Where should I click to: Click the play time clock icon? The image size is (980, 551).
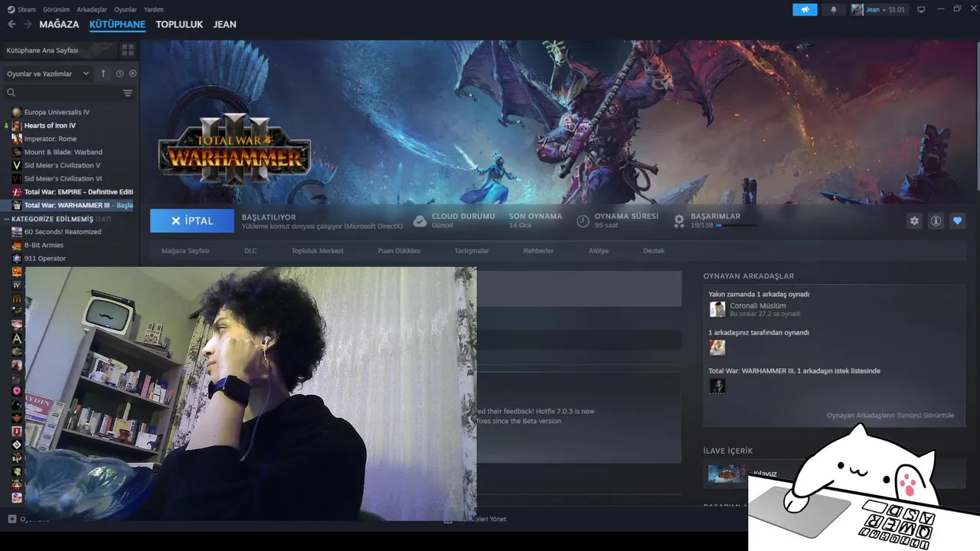tap(583, 221)
